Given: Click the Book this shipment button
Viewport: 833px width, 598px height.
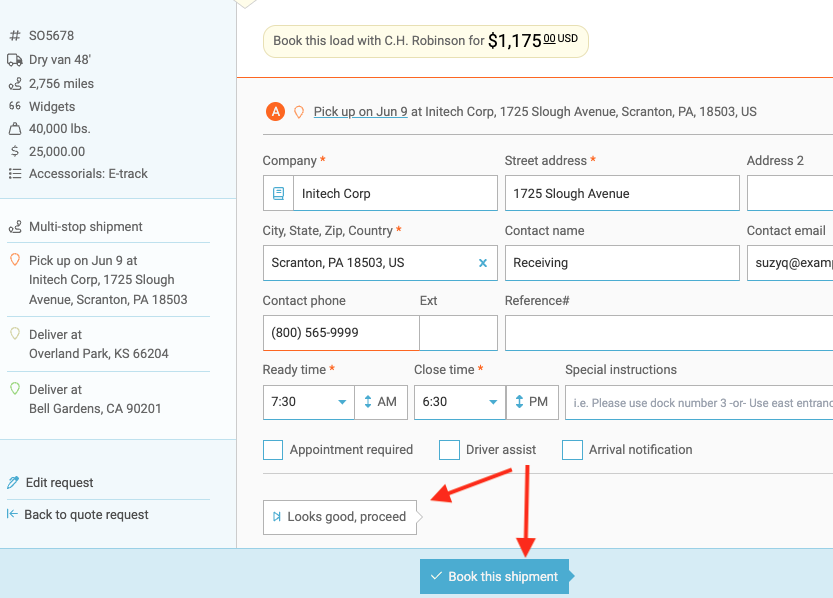Looking at the screenshot, I should click(494, 577).
